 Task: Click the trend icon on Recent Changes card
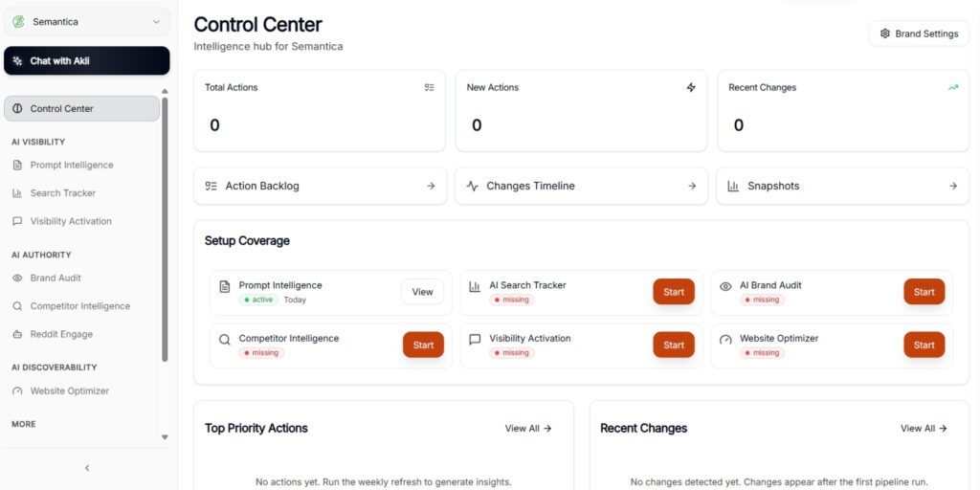click(953, 87)
